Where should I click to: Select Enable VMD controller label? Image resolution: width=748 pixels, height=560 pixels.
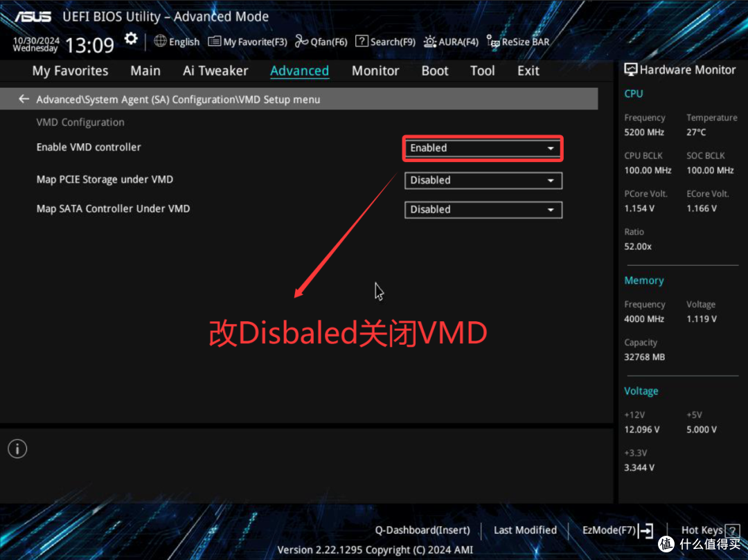tap(89, 147)
